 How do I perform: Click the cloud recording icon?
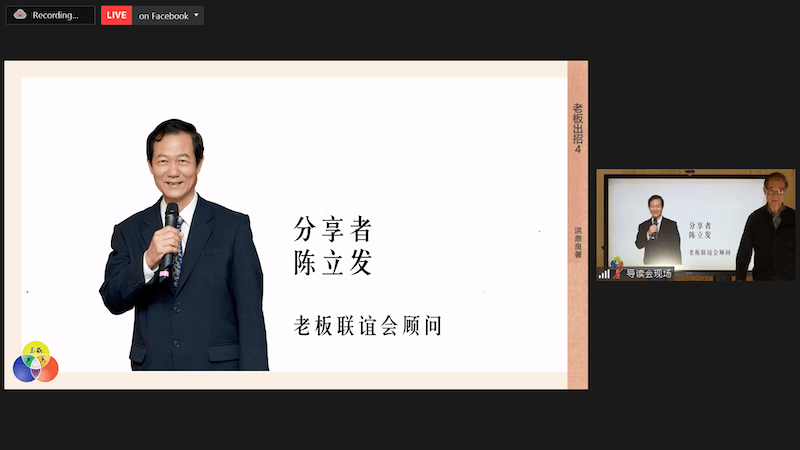point(20,15)
